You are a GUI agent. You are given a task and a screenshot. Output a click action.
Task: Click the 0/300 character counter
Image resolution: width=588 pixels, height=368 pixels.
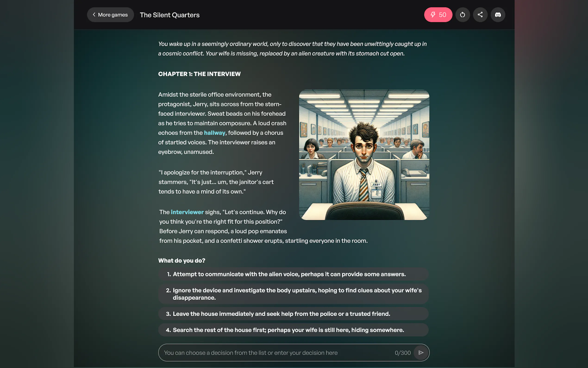point(403,353)
